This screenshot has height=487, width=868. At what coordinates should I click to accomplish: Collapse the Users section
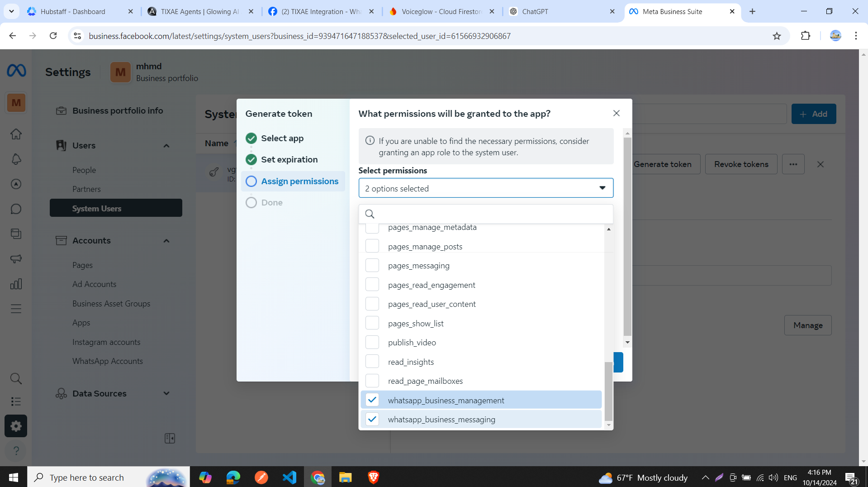[166, 145]
